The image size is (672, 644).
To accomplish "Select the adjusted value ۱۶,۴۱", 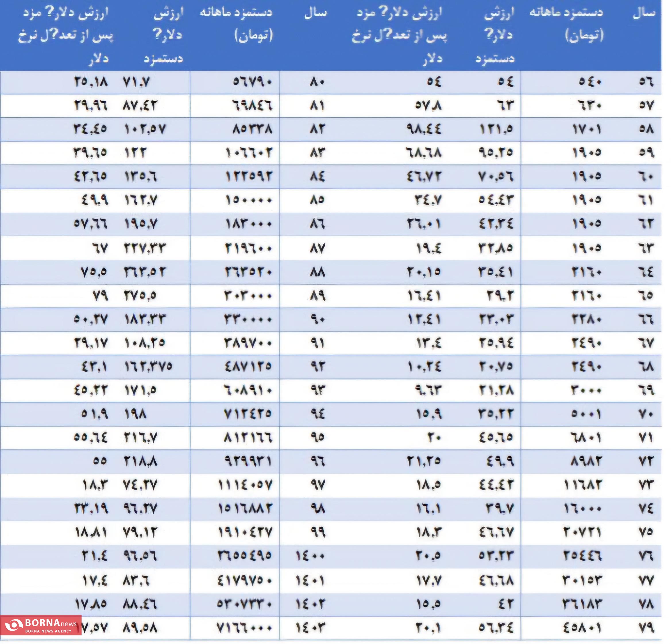I will (x=424, y=295).
